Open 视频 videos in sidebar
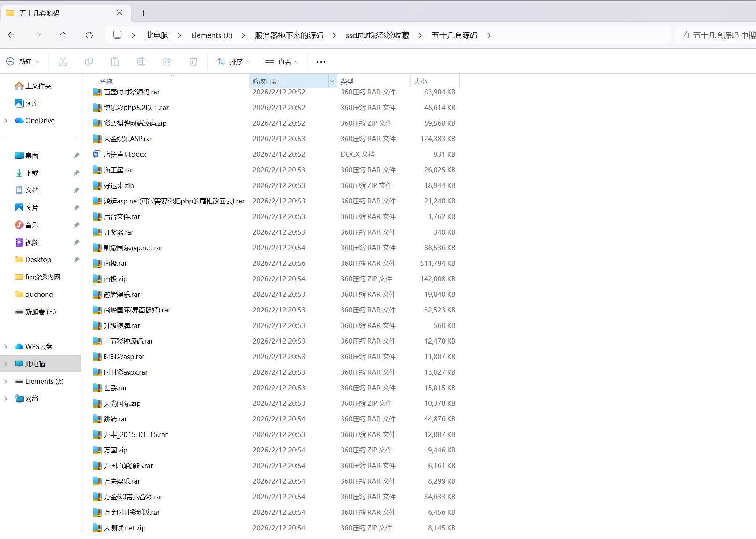This screenshot has width=756, height=539. point(27,242)
